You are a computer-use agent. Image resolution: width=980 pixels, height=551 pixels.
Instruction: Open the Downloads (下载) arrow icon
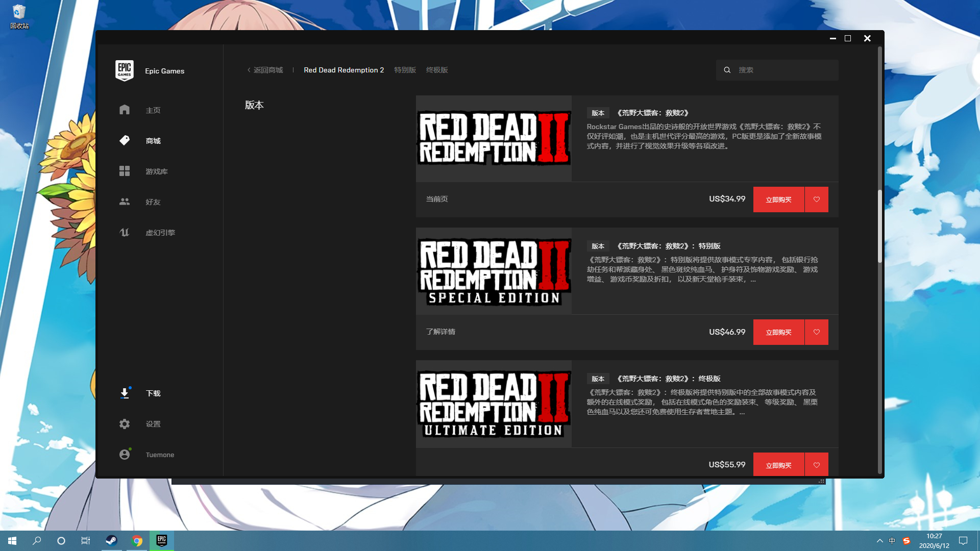125,393
